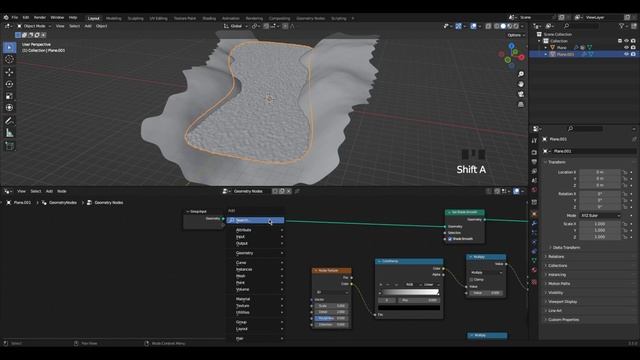The image size is (640, 360).
Task: Open the Texture submenu in Add menu
Action: (x=256, y=306)
